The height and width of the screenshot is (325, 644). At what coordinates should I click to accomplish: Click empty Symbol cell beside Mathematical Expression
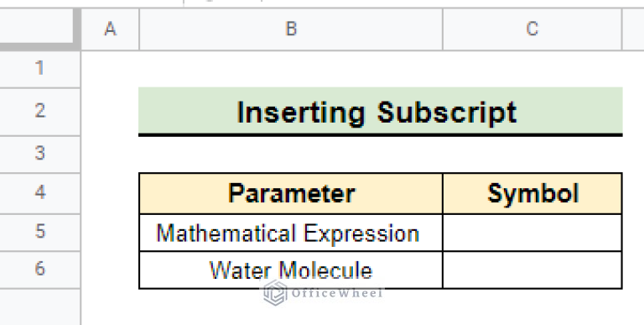click(x=532, y=233)
